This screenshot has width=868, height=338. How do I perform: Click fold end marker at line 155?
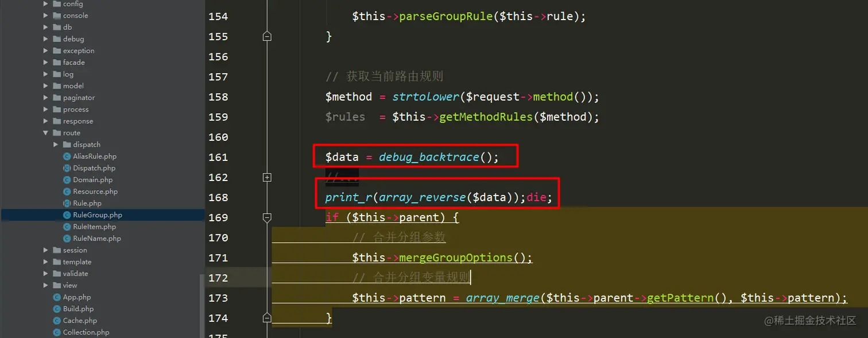click(267, 36)
